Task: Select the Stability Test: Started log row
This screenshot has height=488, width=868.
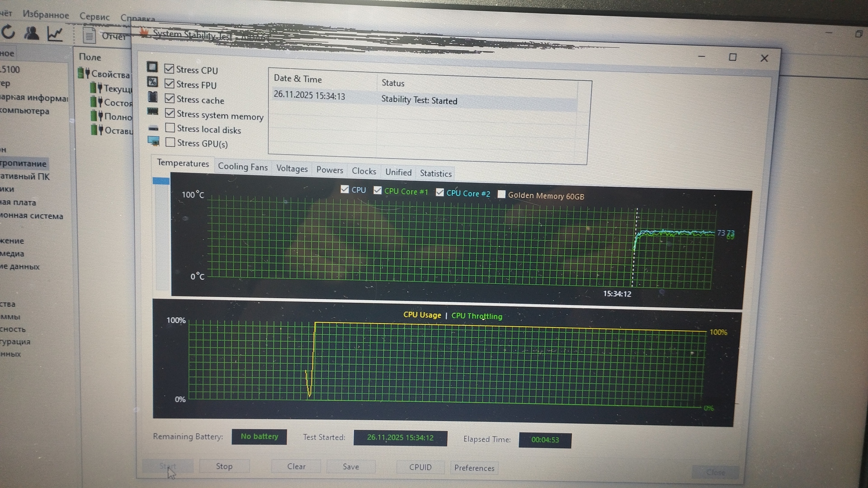Action: tap(419, 100)
